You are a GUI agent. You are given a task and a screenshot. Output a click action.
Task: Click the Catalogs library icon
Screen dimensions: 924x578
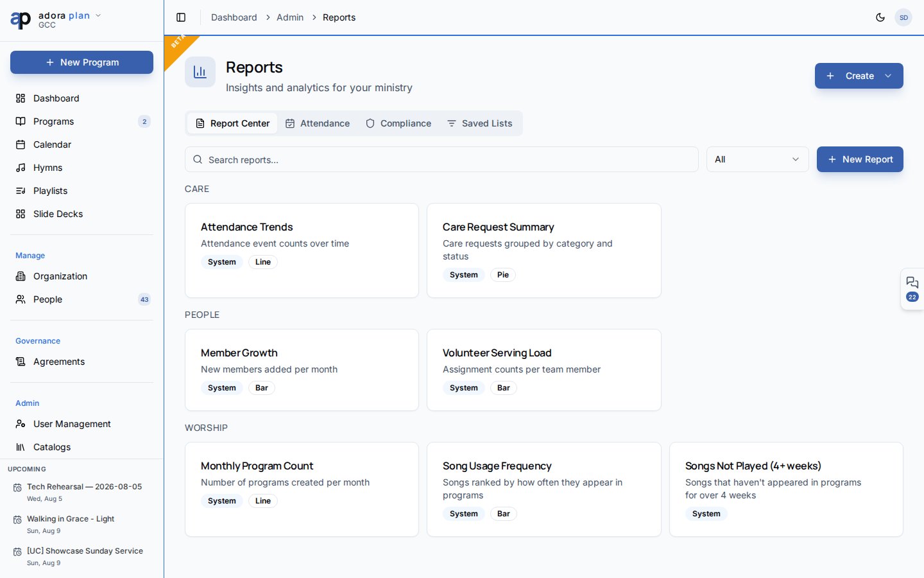point(21,447)
